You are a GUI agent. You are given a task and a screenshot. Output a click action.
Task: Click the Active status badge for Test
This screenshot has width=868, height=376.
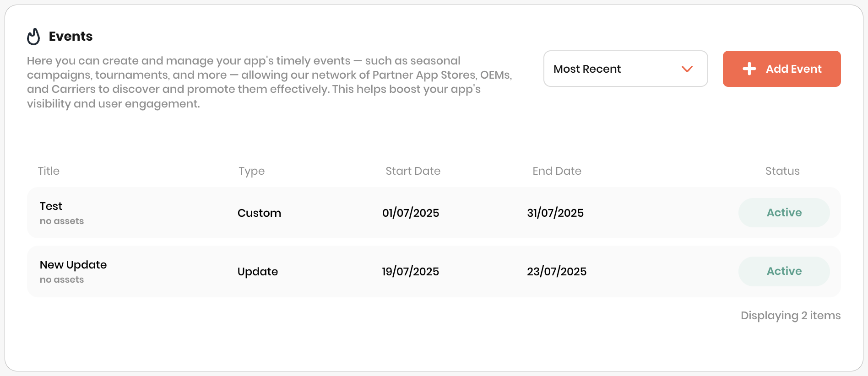pyautogui.click(x=784, y=213)
